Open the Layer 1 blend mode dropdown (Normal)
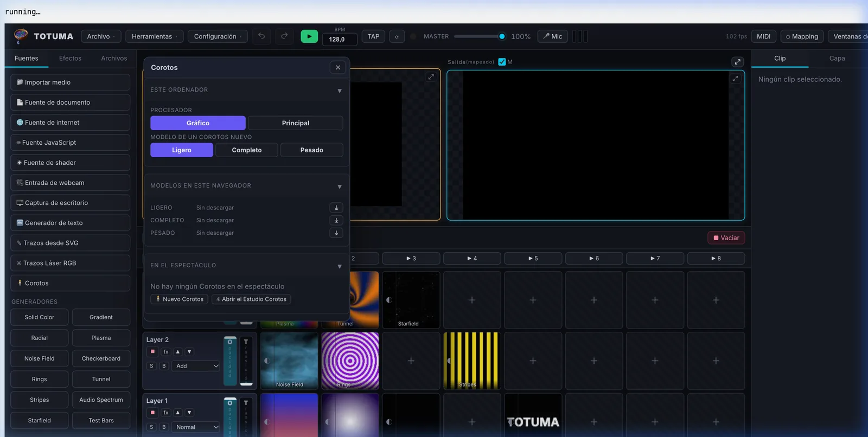The image size is (868, 437). coord(196,427)
